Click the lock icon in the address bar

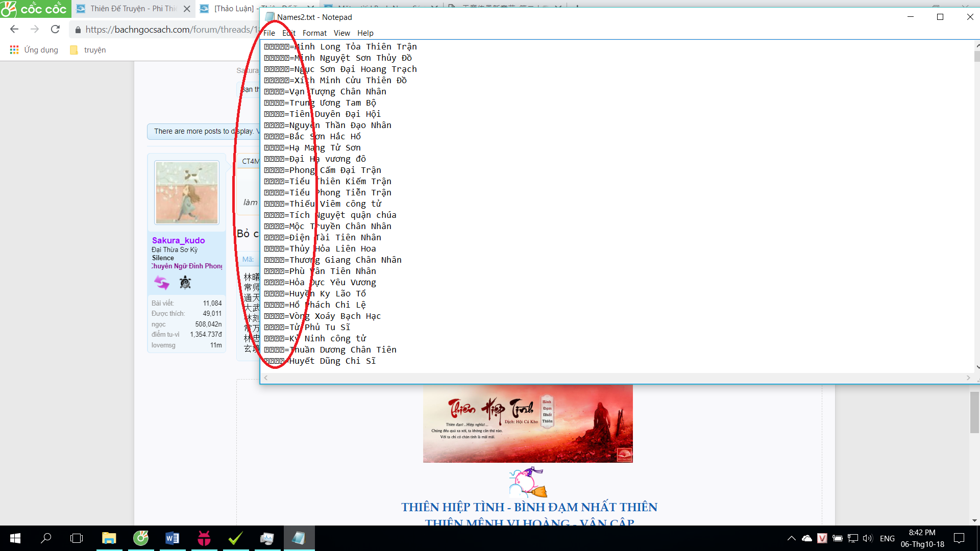[78, 30]
